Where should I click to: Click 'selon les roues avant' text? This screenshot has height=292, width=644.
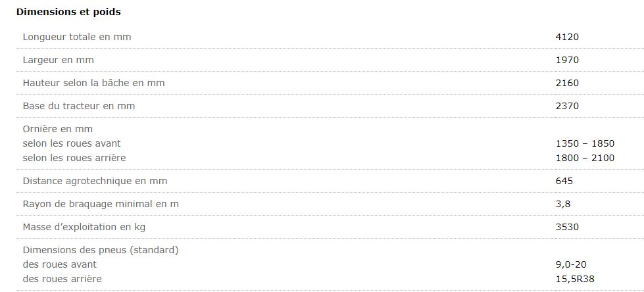(x=72, y=143)
